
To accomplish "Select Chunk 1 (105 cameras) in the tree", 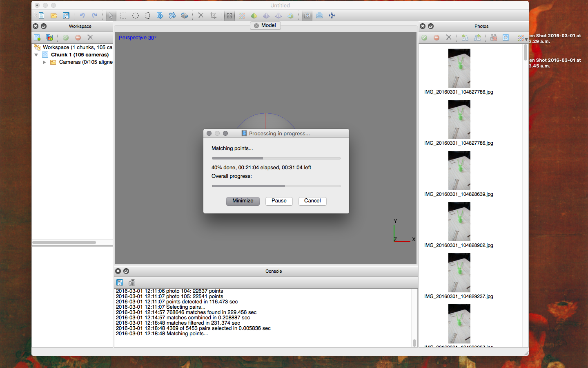I will pos(80,55).
